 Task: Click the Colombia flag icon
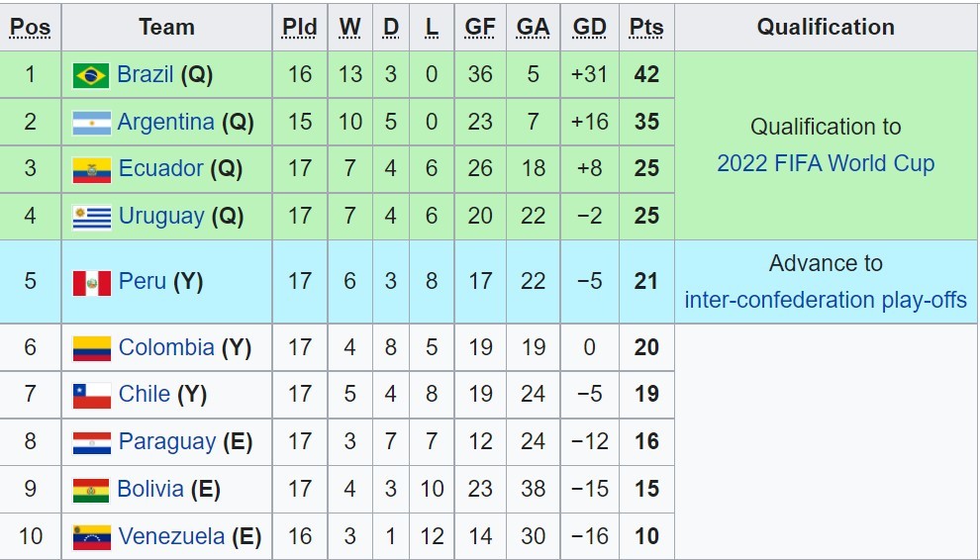91,348
